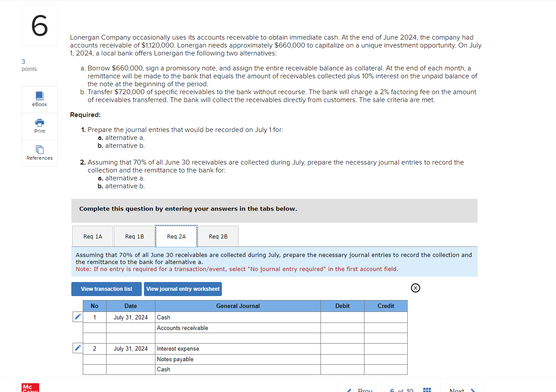Click the July 31, 2024 date of entry 1

tap(131, 317)
